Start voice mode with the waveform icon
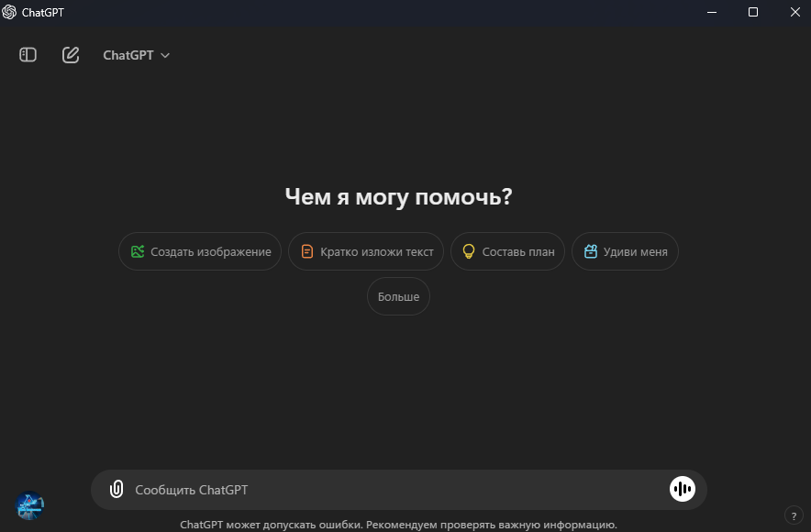Viewport: 811px width, 532px height. click(683, 489)
